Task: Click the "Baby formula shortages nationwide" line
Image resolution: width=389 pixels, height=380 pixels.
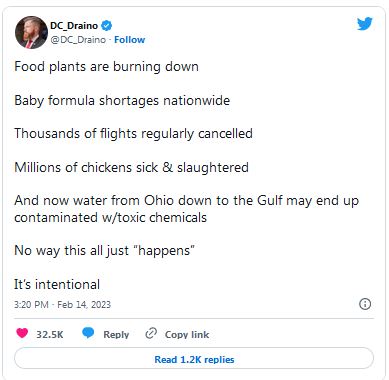Action: click(x=122, y=100)
